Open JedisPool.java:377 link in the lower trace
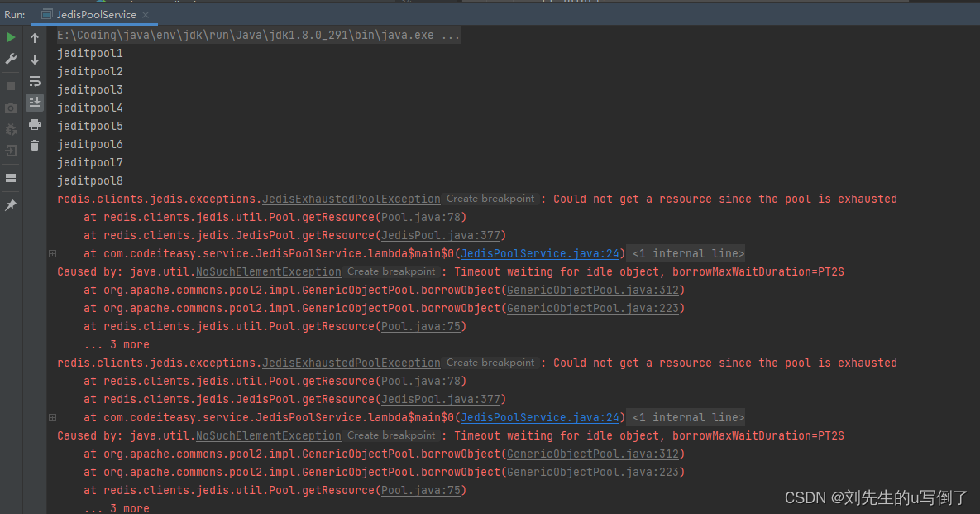The image size is (980, 514). tap(441, 399)
